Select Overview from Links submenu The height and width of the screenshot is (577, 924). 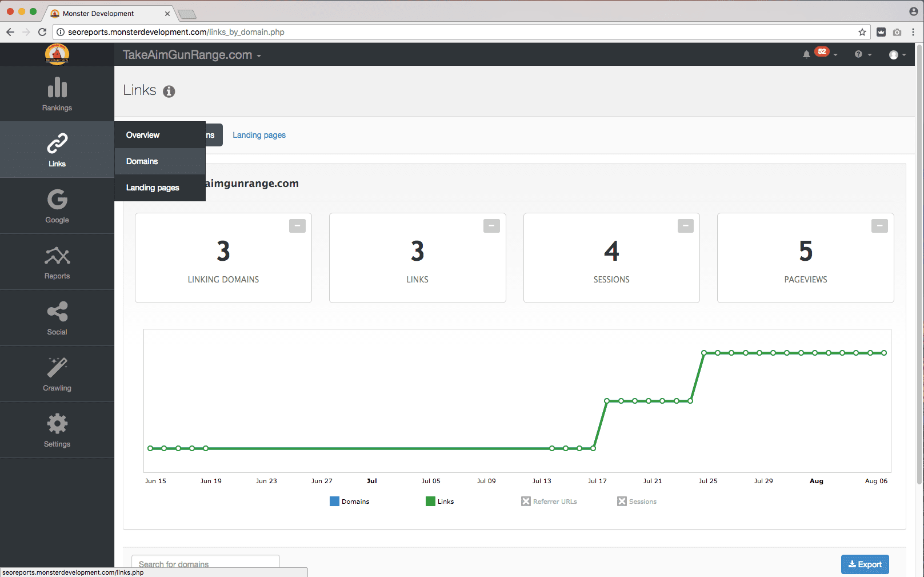pyautogui.click(x=160, y=135)
